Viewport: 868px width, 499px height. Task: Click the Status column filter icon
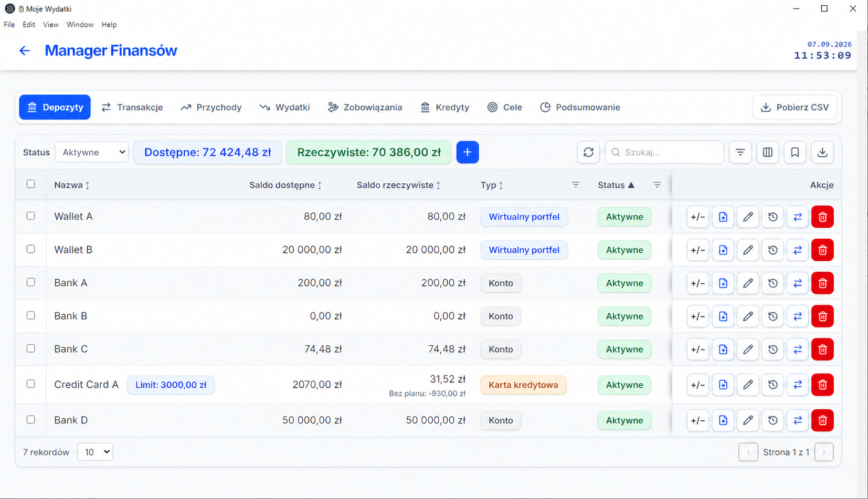(657, 185)
